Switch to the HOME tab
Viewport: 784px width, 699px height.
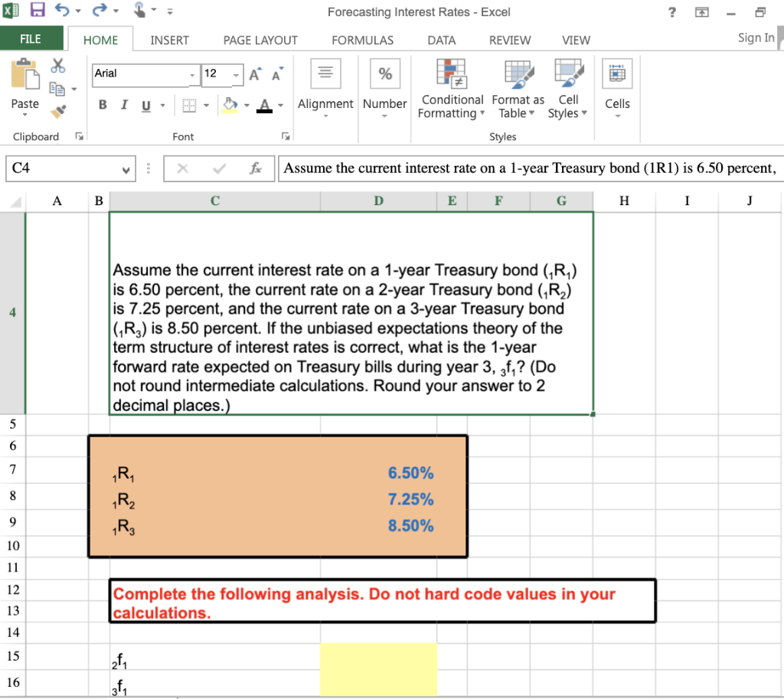100,40
